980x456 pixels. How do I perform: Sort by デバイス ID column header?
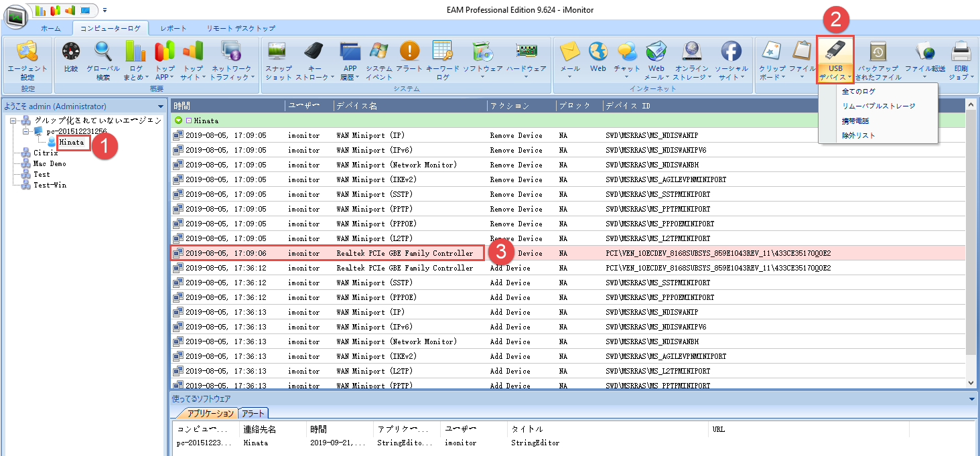point(784,106)
